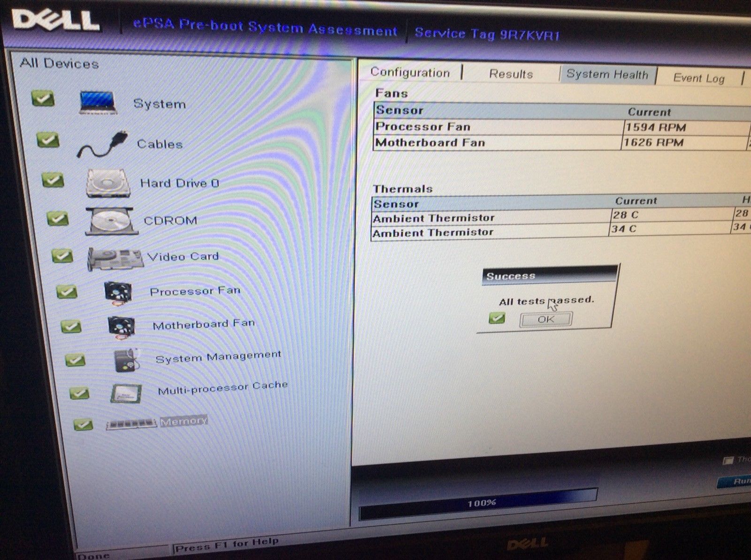Click first Ambient Thermistor sensor row
This screenshot has height=560, width=751.
click(561, 217)
